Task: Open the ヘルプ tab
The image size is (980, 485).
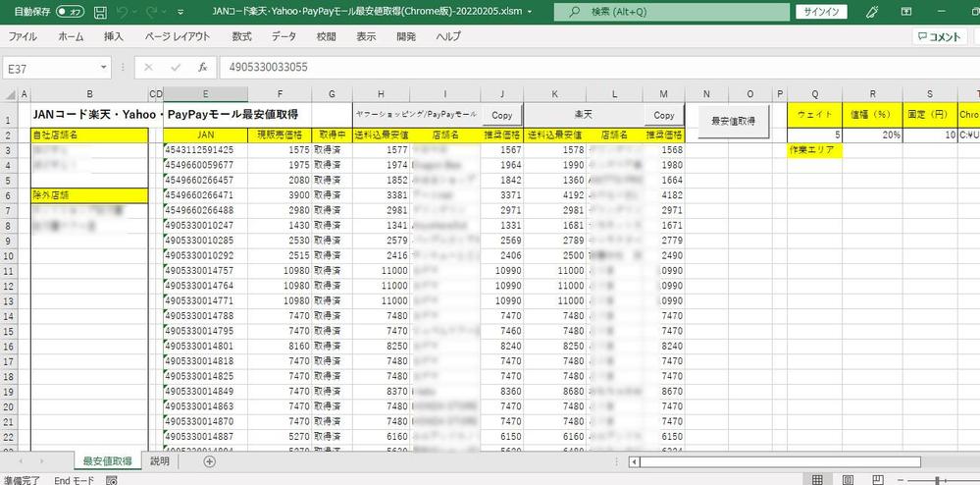Action: coord(448,36)
